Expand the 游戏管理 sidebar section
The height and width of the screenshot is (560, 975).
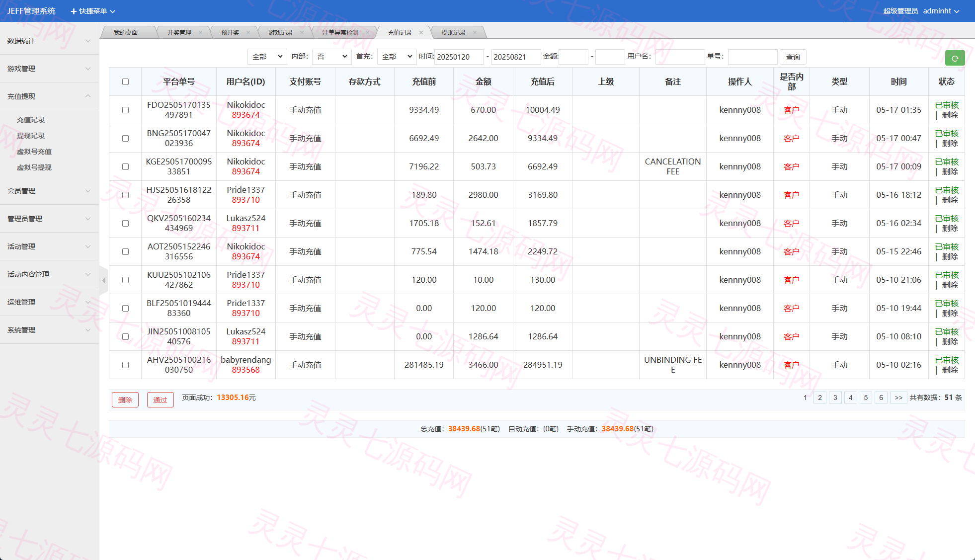point(49,69)
